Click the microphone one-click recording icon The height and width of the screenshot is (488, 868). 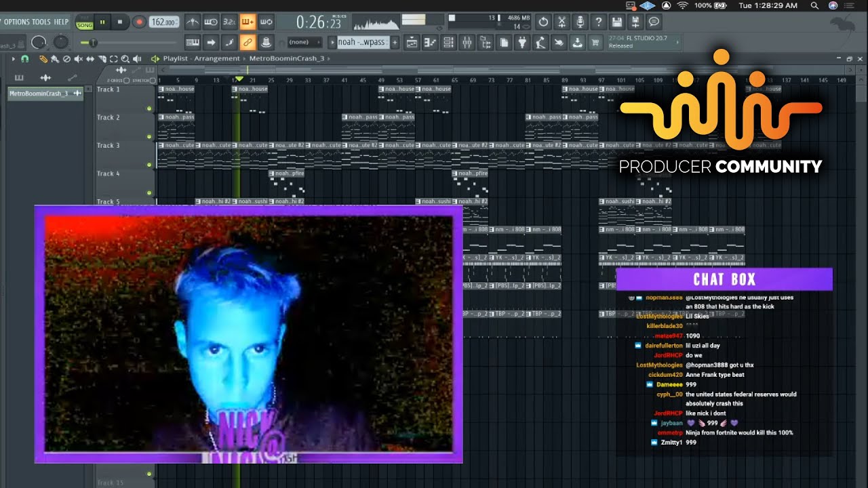(580, 22)
